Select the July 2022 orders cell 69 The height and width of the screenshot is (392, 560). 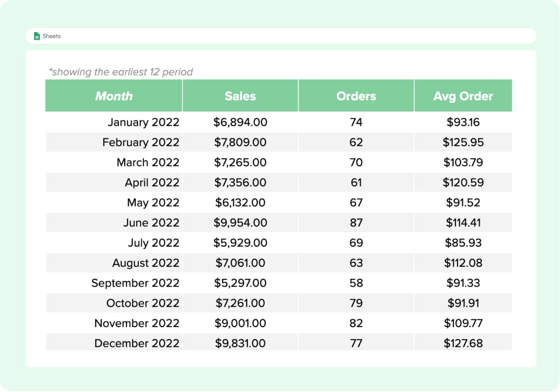[356, 243]
